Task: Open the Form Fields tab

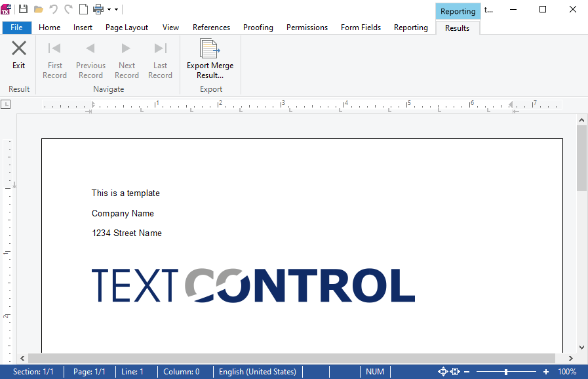Action: [361, 28]
